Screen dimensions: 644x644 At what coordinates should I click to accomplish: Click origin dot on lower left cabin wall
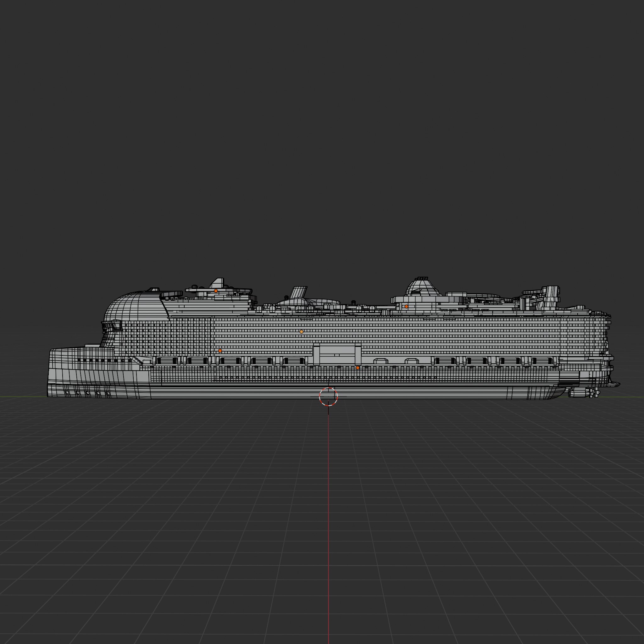[x=220, y=351]
